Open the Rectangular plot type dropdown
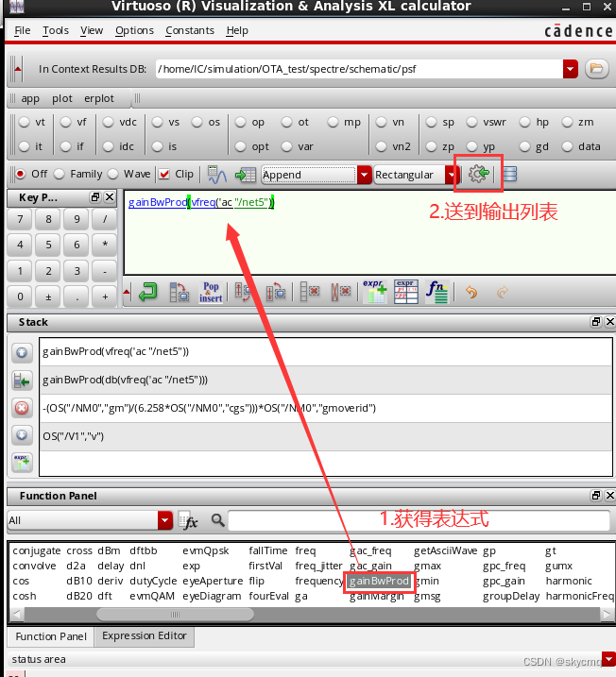The image size is (616, 677). click(452, 175)
